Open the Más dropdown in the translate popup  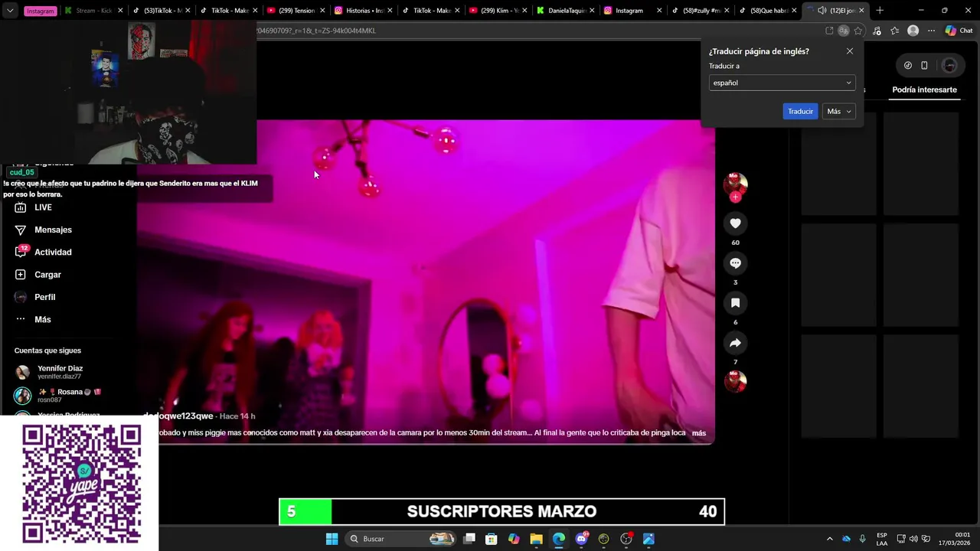[838, 112]
